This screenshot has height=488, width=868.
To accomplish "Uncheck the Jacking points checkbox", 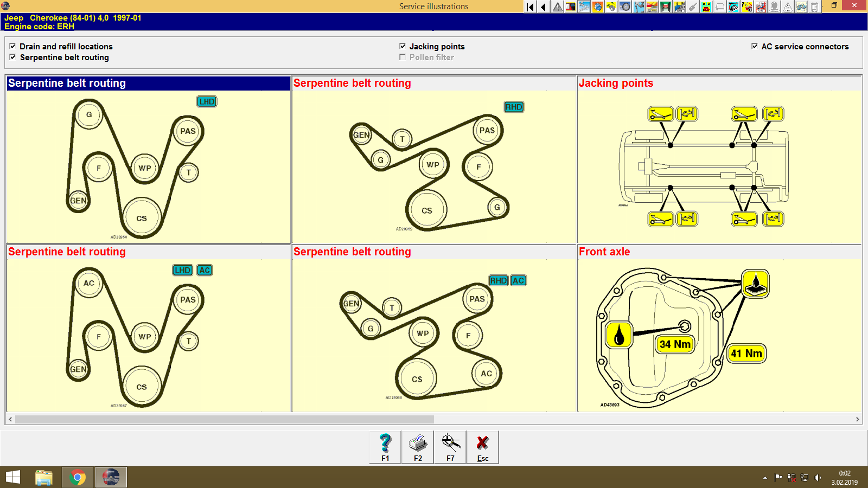I will coord(403,46).
